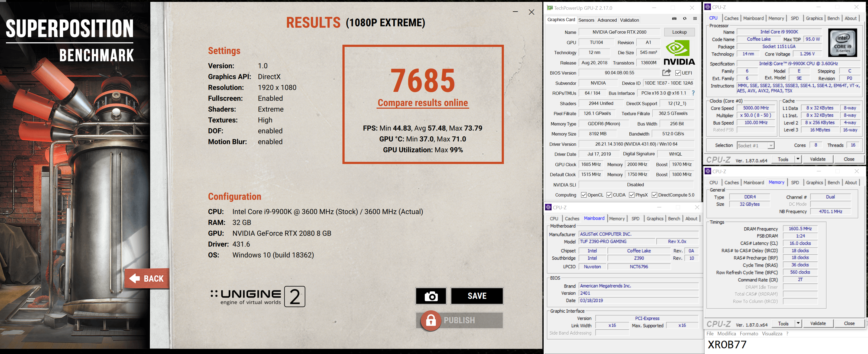Open the GPU-Z hamburger menu
The width and height of the screenshot is (868, 354).
(695, 18)
